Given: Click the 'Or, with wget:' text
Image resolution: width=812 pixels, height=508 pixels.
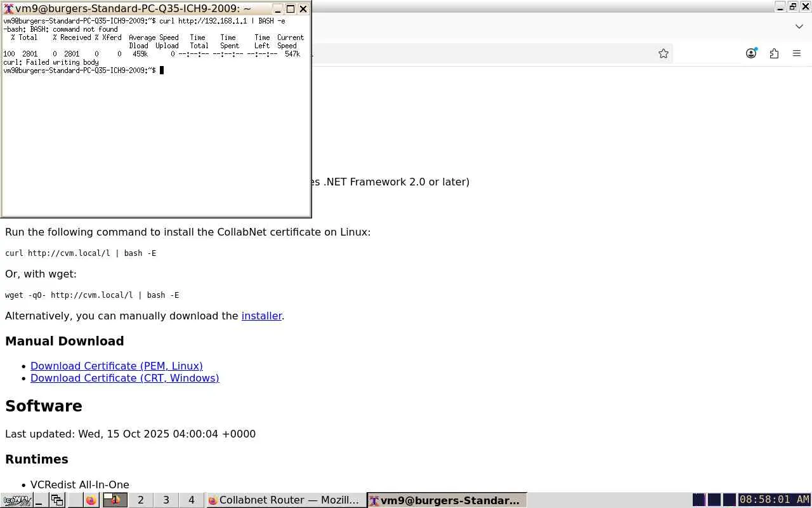Looking at the screenshot, I should [41, 274].
